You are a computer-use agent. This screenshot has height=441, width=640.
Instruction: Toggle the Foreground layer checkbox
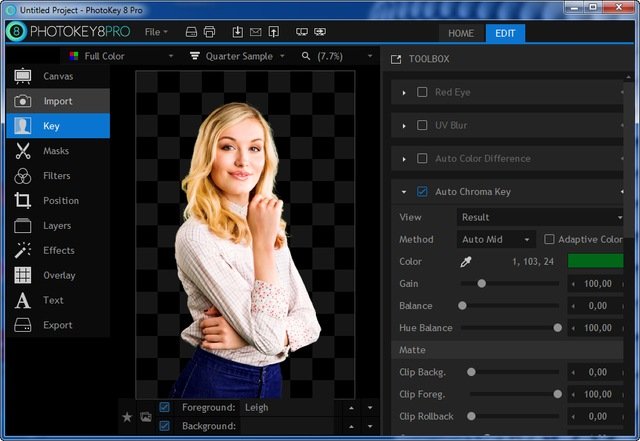pos(165,408)
